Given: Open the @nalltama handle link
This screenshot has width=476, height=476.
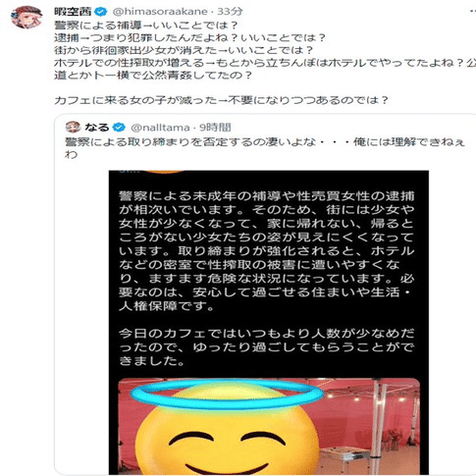Looking at the screenshot, I should click(x=160, y=127).
